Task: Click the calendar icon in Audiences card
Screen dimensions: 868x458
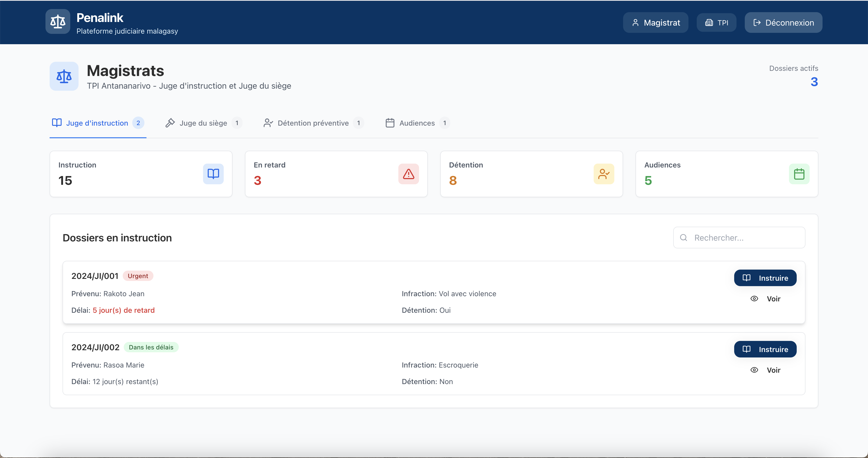Action: (799, 174)
